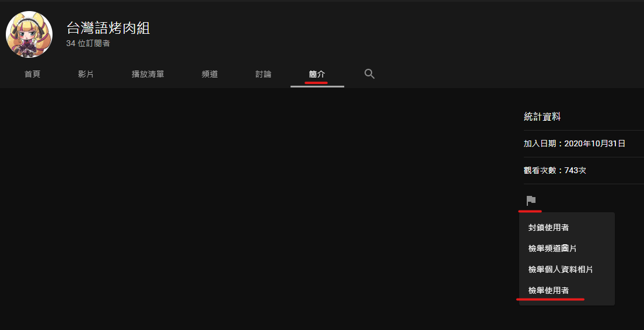Click the channel search magnifier icon

tap(369, 74)
